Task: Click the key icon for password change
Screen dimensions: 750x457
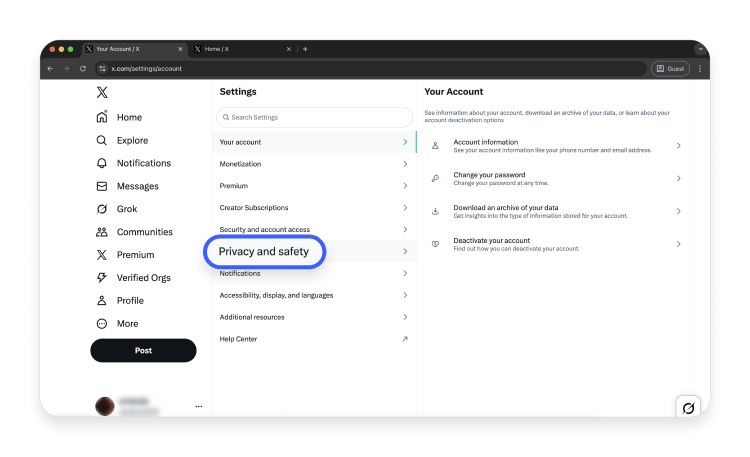Action: pos(435,178)
